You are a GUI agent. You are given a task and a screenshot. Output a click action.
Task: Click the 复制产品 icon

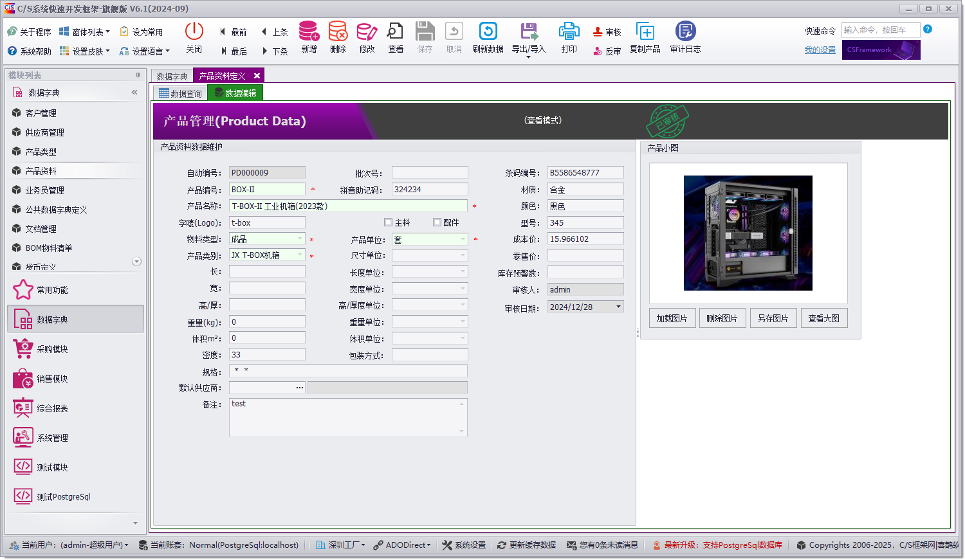tap(644, 37)
